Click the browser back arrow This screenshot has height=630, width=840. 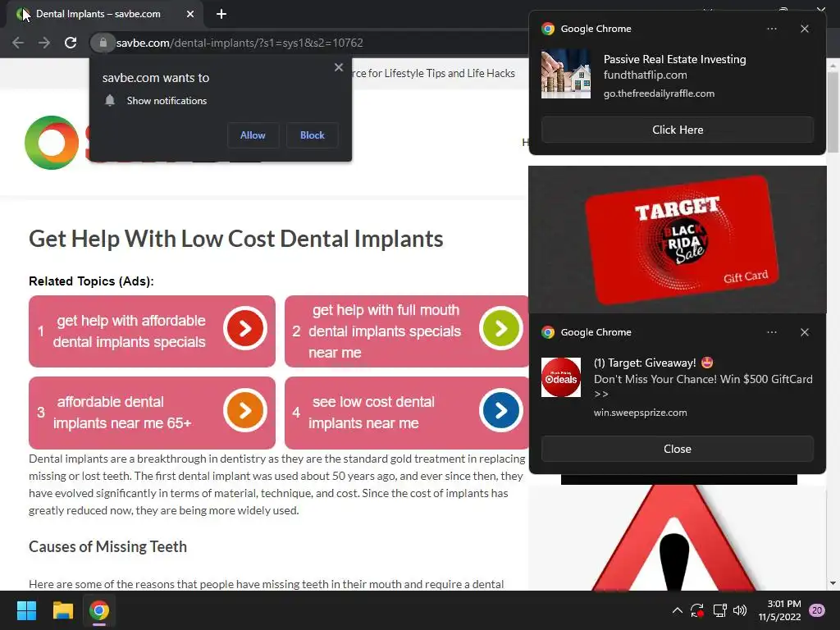(18, 43)
